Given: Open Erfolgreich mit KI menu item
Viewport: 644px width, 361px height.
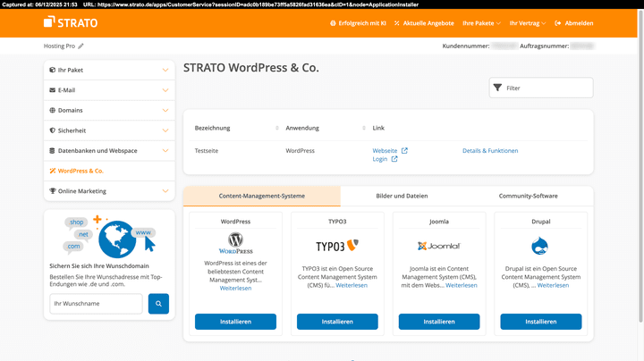Looking at the screenshot, I should point(358,23).
